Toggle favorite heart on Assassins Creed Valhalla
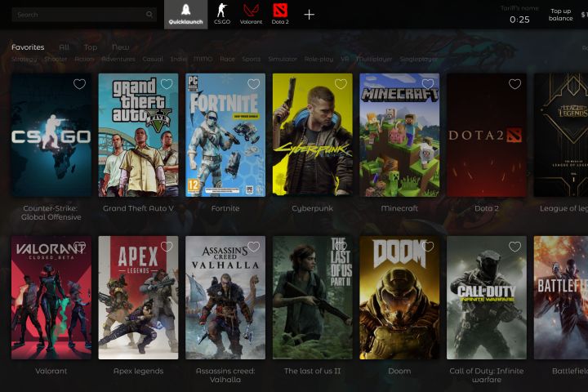 pos(253,247)
